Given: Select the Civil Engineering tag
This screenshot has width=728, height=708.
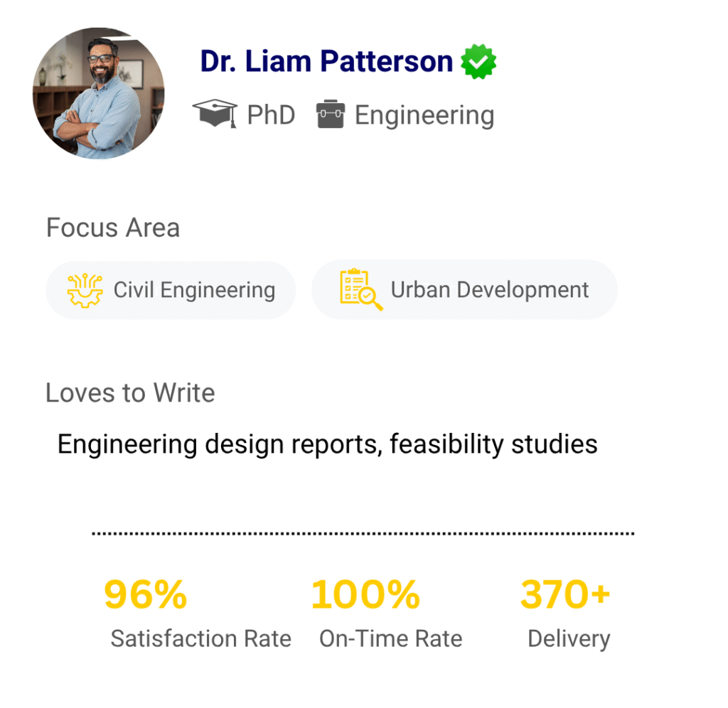Looking at the screenshot, I should [x=171, y=290].
